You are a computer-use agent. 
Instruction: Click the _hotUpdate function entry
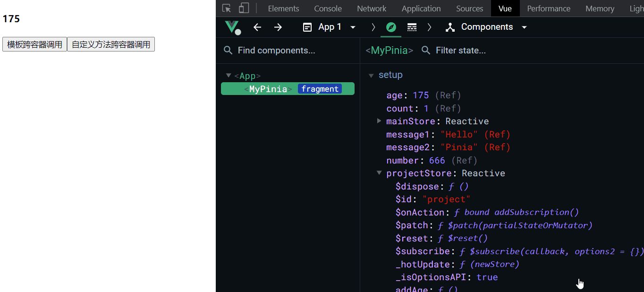458,264
